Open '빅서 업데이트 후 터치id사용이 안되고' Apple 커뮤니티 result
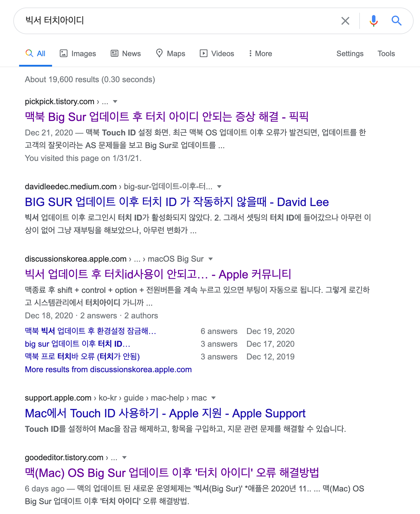This screenshot has width=420, height=514. (x=158, y=274)
